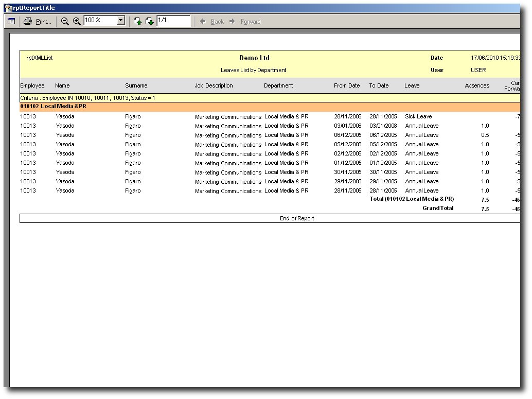
Task: Click the Forward arrow icon
Action: pos(233,22)
